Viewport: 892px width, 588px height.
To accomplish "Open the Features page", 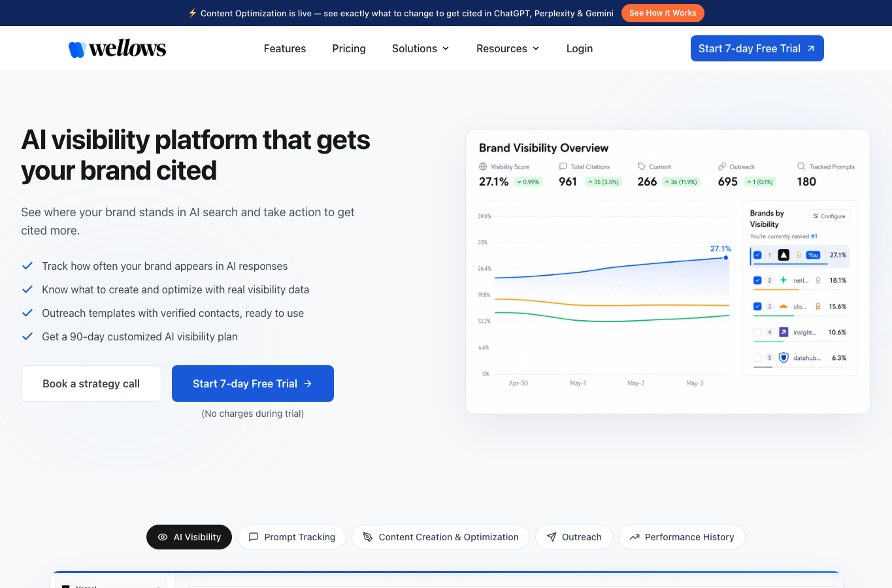I will tap(285, 48).
